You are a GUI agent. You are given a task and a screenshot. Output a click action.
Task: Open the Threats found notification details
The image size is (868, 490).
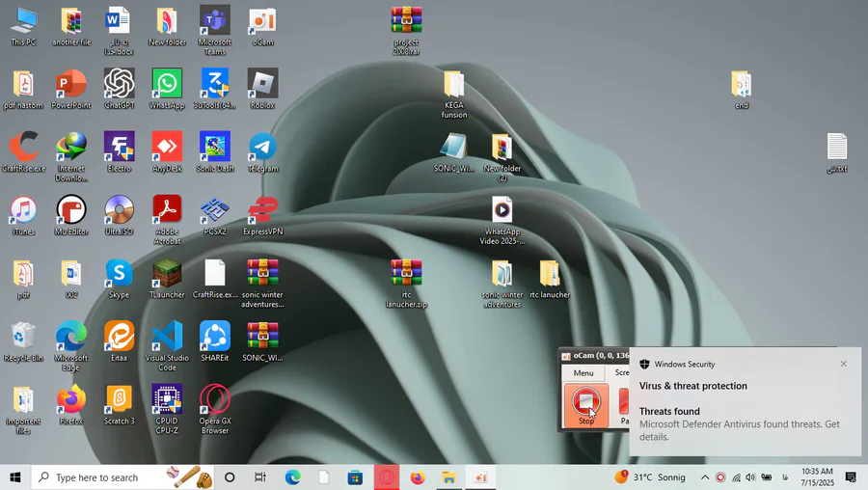pos(745,423)
